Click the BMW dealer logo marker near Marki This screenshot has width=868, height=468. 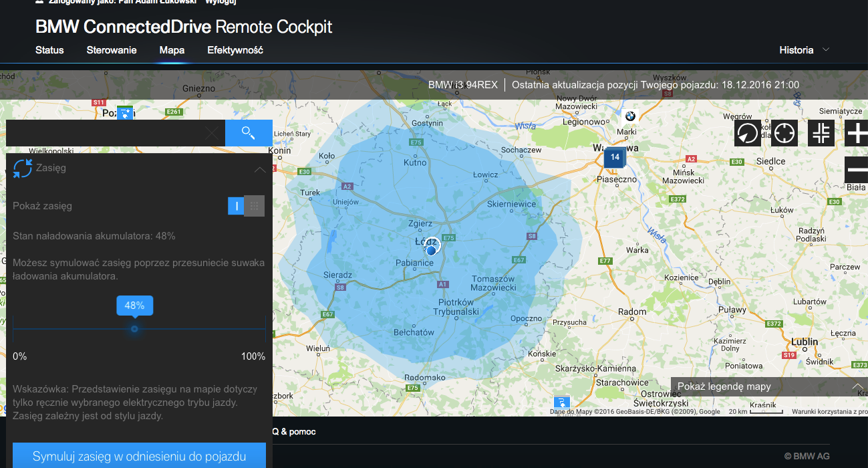[x=629, y=116]
